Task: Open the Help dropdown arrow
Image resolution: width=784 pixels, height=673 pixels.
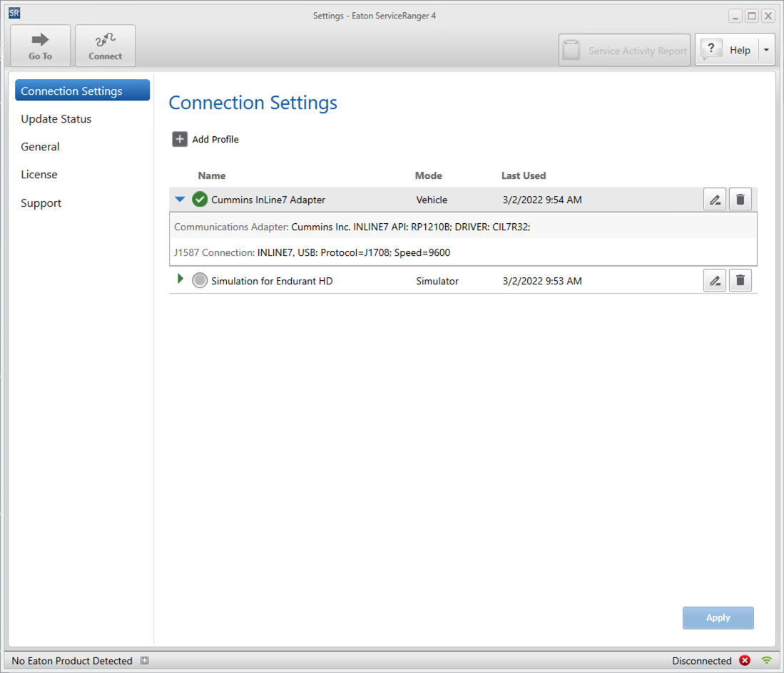Action: click(766, 50)
